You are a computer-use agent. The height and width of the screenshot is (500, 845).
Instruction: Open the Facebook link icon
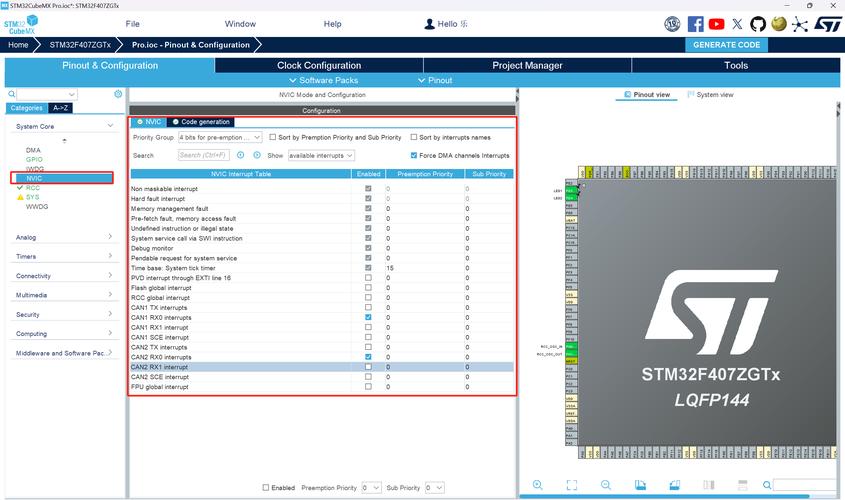click(695, 24)
